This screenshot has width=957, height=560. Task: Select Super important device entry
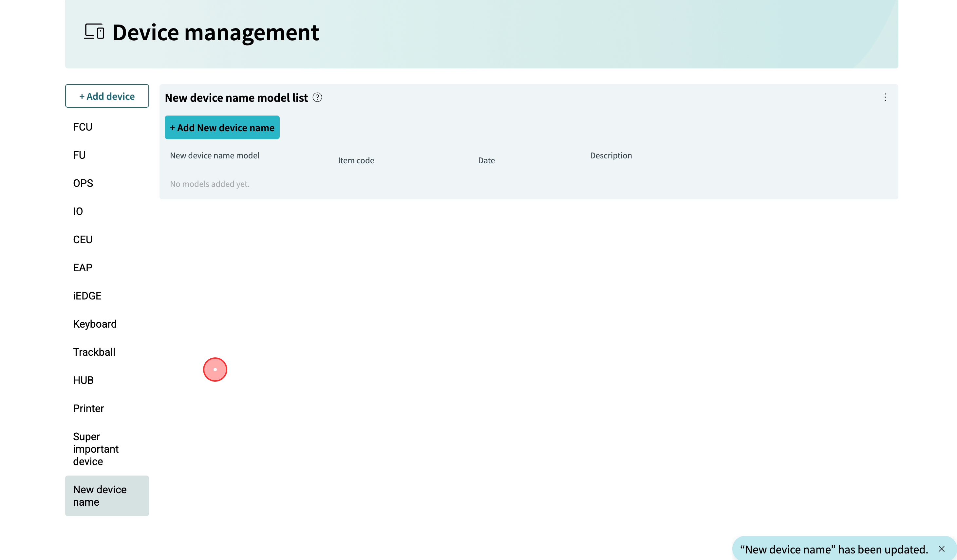click(107, 449)
